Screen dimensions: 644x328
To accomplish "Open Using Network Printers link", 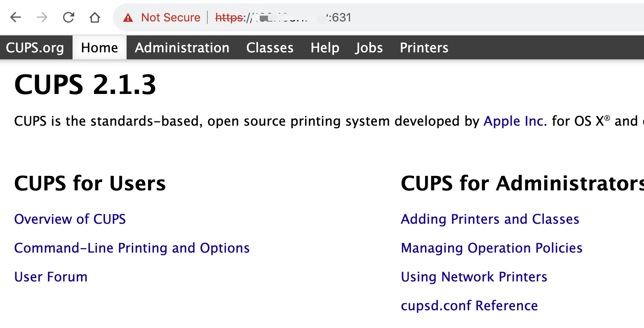I will 474,276.
